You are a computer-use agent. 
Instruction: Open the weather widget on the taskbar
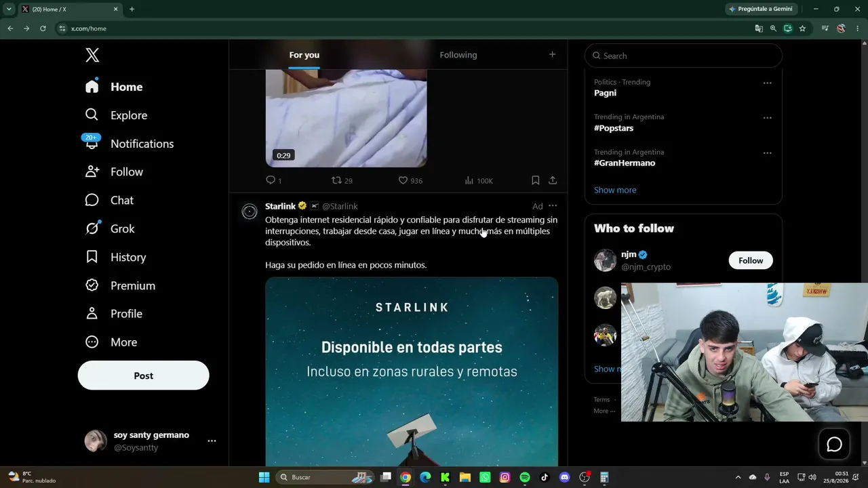pos(31,477)
